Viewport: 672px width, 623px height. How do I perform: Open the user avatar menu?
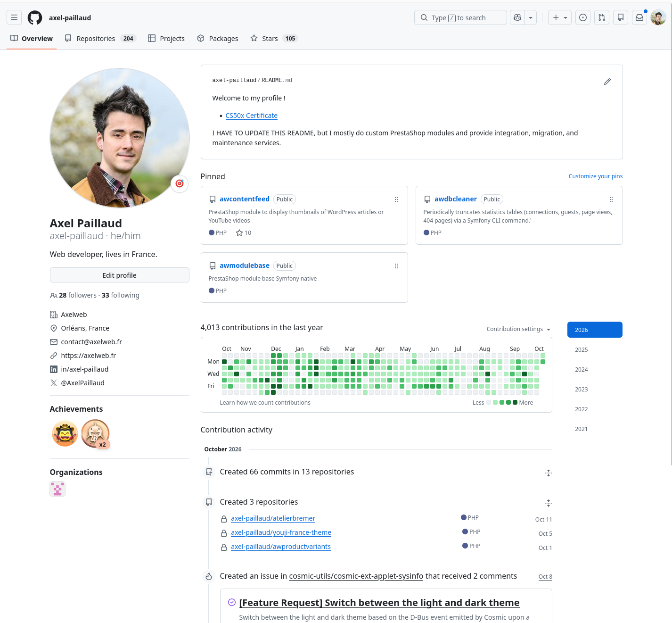tap(658, 17)
